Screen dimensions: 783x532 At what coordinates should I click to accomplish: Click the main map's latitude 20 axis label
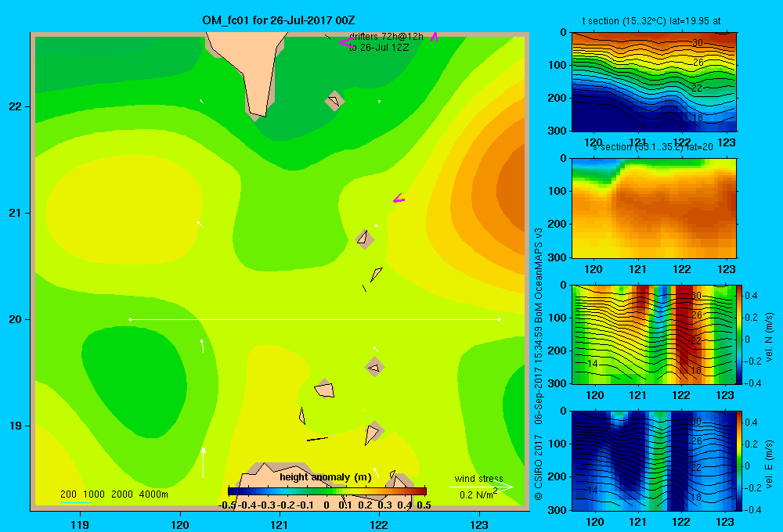16,319
